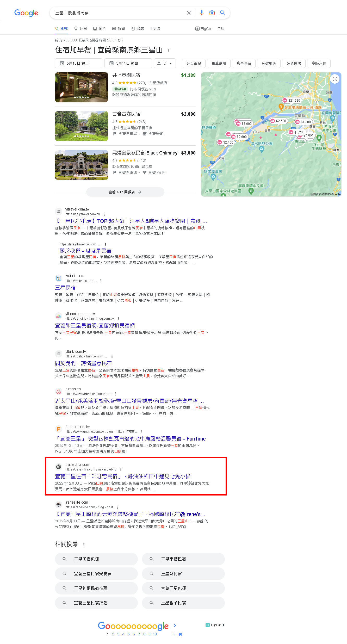Open options menu for ireneslife.com result

click(117, 507)
